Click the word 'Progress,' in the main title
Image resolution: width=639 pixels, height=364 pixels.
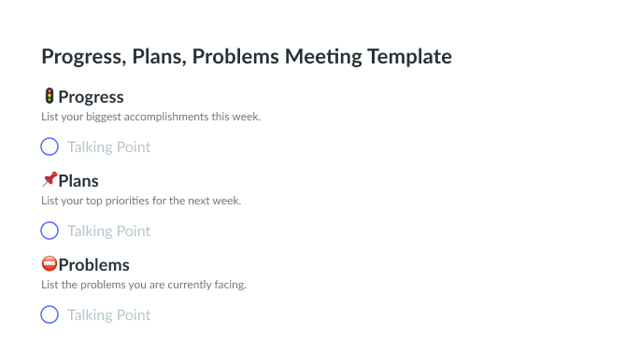tap(84, 57)
